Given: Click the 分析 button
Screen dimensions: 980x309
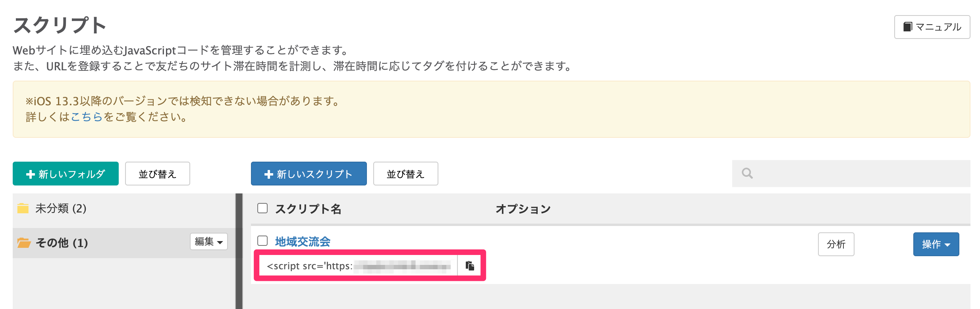Looking at the screenshot, I should point(836,244).
